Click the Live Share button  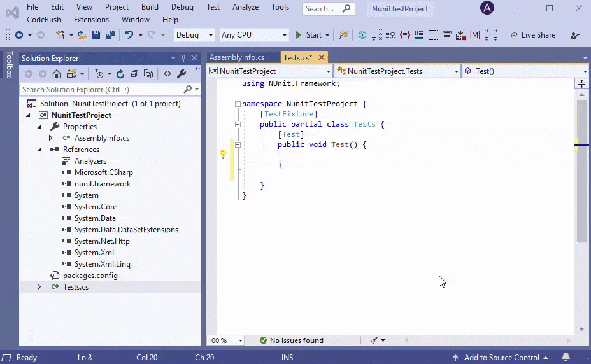click(532, 35)
